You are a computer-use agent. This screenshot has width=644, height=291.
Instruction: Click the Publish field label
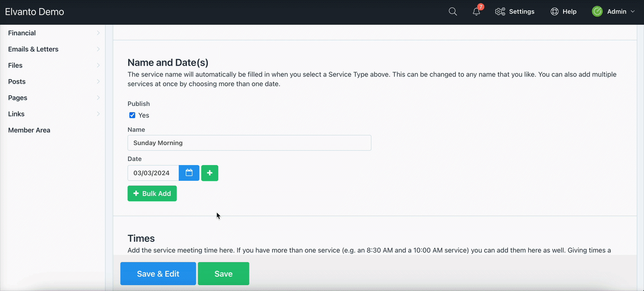(x=139, y=103)
